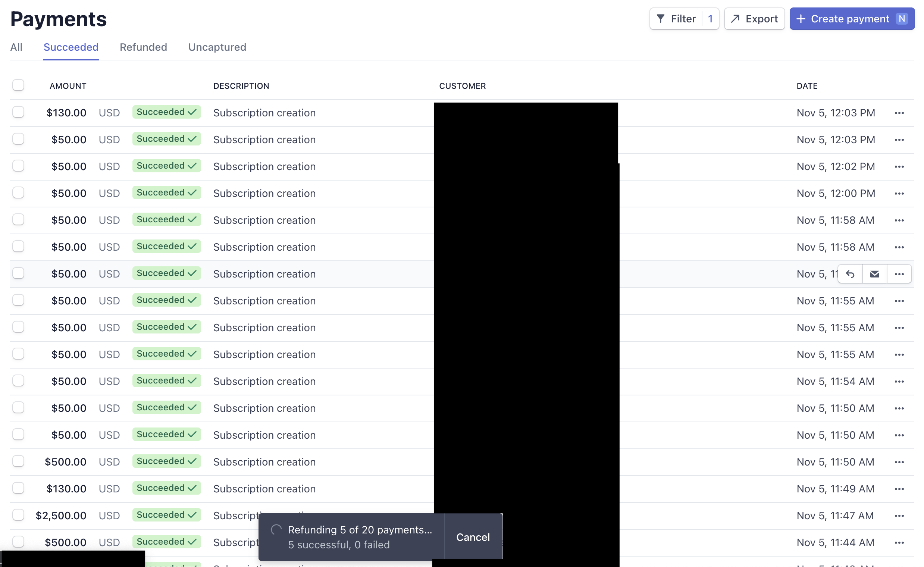Open more options for $2,500.00 payment
Screen dimensions: 924x567
pos(899,516)
